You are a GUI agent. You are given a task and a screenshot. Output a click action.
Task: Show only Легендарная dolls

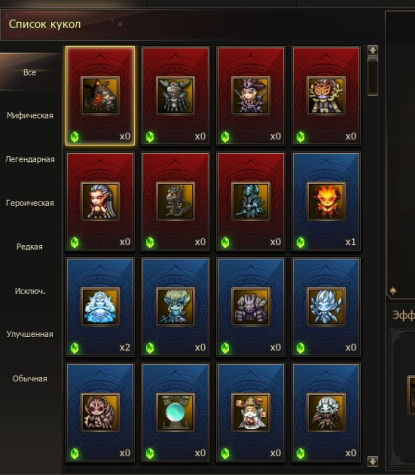pos(30,159)
